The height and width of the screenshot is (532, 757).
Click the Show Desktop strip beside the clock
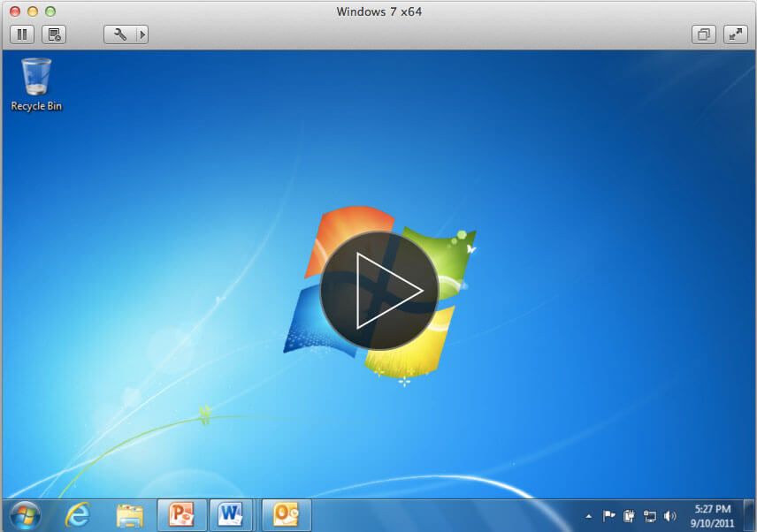coord(749,515)
